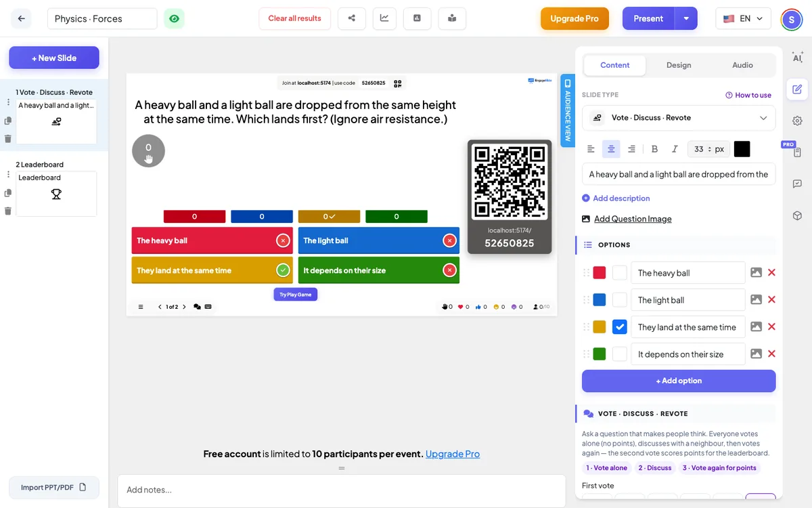Toggle the Audience View side tab
The height and width of the screenshot is (508, 812).
[568, 110]
